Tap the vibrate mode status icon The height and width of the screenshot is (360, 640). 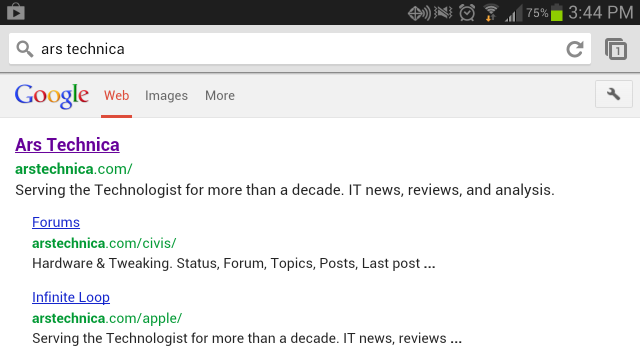click(x=443, y=13)
